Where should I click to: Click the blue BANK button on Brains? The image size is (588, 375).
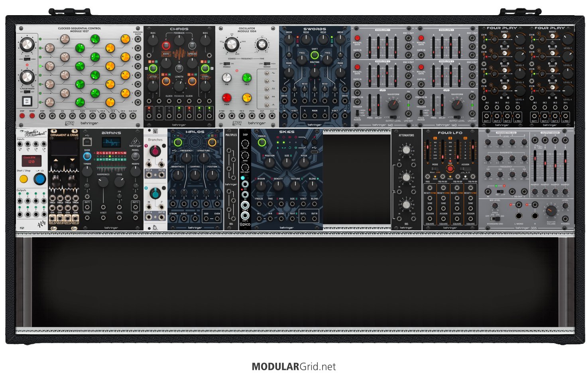[87, 156]
